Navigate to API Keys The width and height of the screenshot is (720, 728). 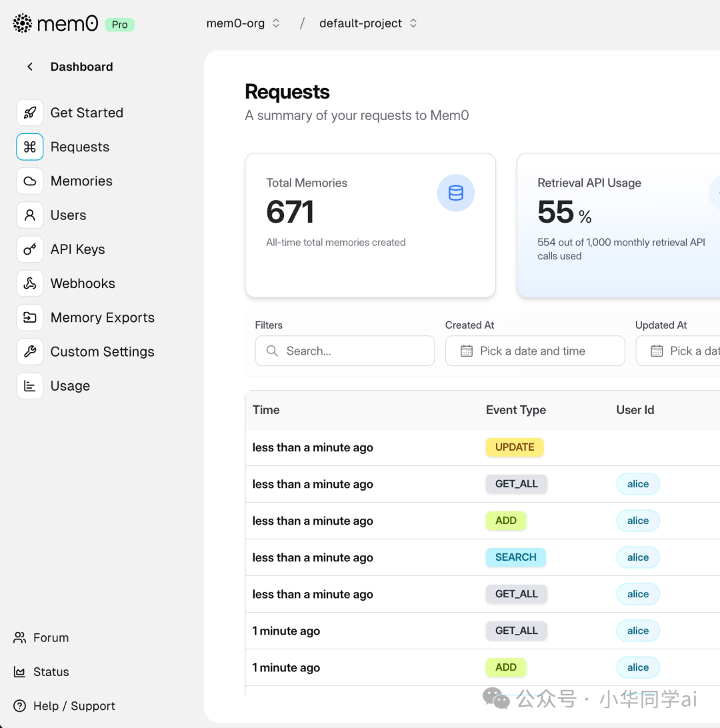tap(77, 249)
